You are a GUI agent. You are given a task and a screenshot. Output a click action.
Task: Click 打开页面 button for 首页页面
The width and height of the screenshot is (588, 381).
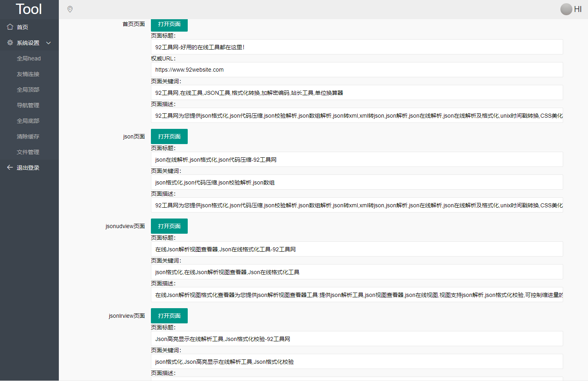169,24
